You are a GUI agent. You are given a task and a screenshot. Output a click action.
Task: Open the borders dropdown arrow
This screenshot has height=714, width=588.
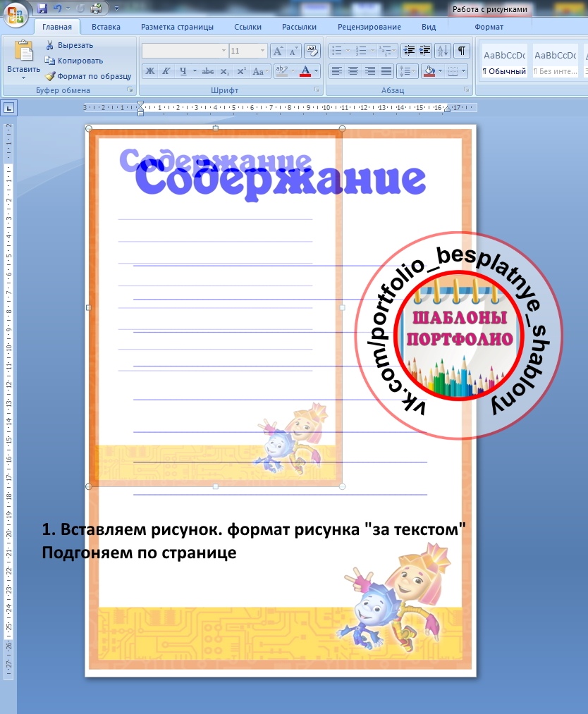click(464, 71)
